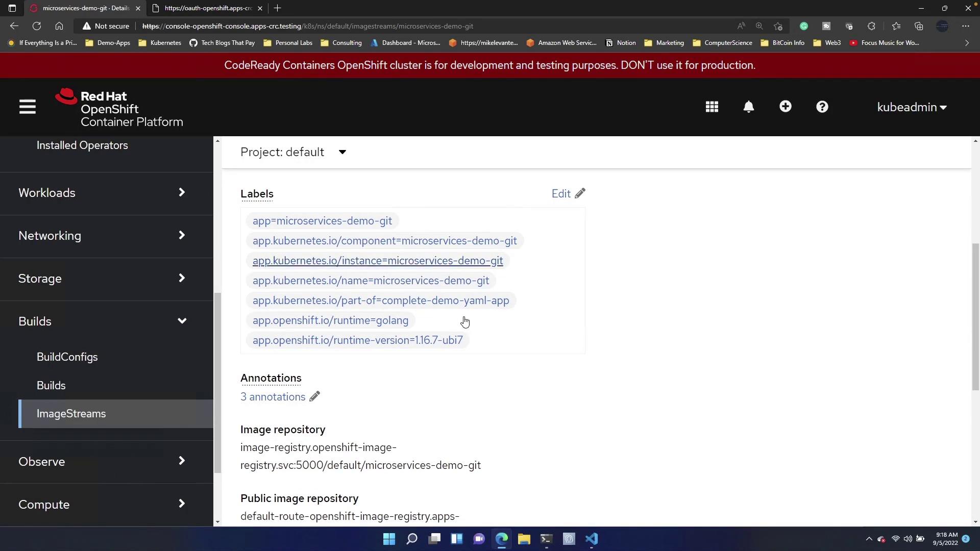Click the app=microservices-demo-git label
The height and width of the screenshot is (551, 980).
pos(322,221)
